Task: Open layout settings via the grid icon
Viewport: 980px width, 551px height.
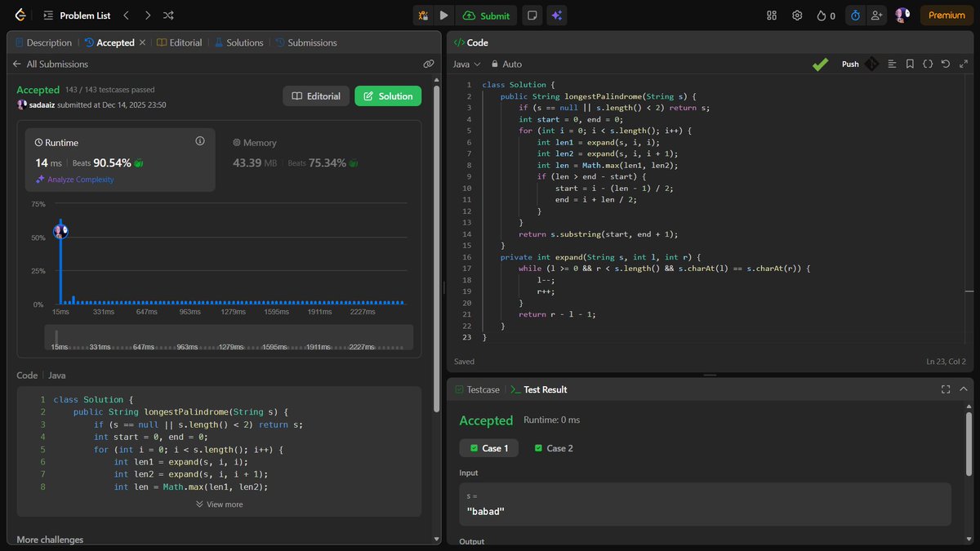Action: tap(770, 15)
